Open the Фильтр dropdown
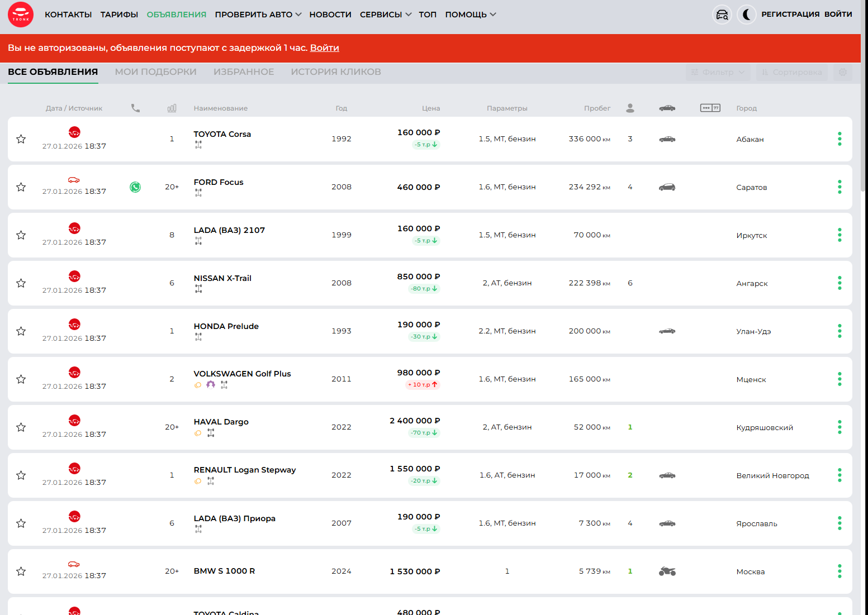 pos(718,72)
